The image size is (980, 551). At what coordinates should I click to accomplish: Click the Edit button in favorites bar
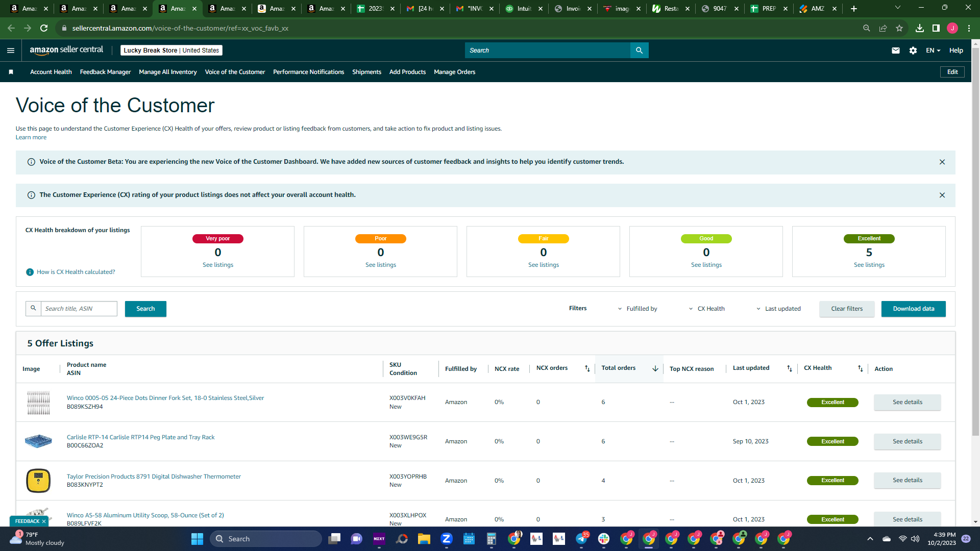(x=952, y=72)
